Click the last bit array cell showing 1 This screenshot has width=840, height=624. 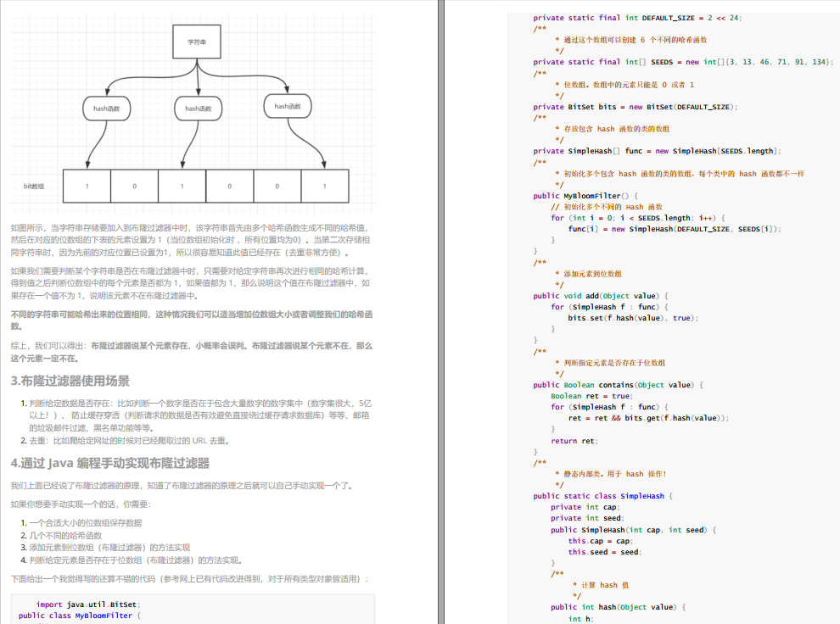point(325,185)
